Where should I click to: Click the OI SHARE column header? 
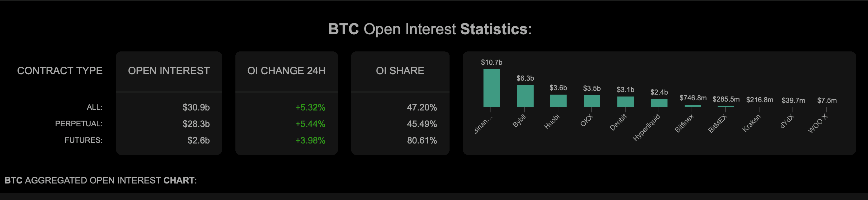click(400, 71)
